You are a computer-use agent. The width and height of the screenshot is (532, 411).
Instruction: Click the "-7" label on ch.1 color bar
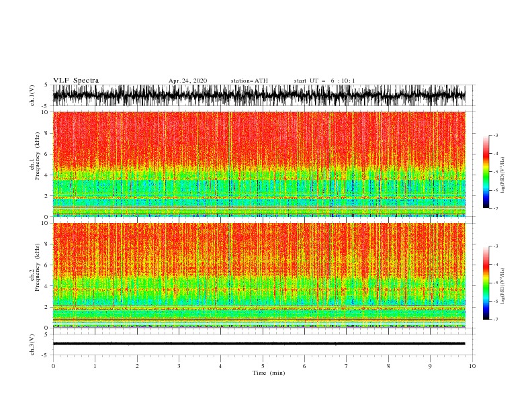(x=496, y=208)
